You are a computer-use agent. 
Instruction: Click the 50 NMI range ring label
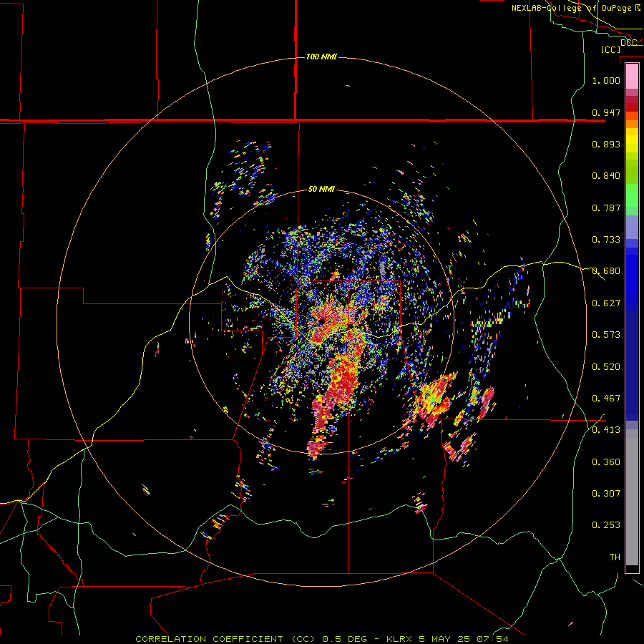[321, 190]
